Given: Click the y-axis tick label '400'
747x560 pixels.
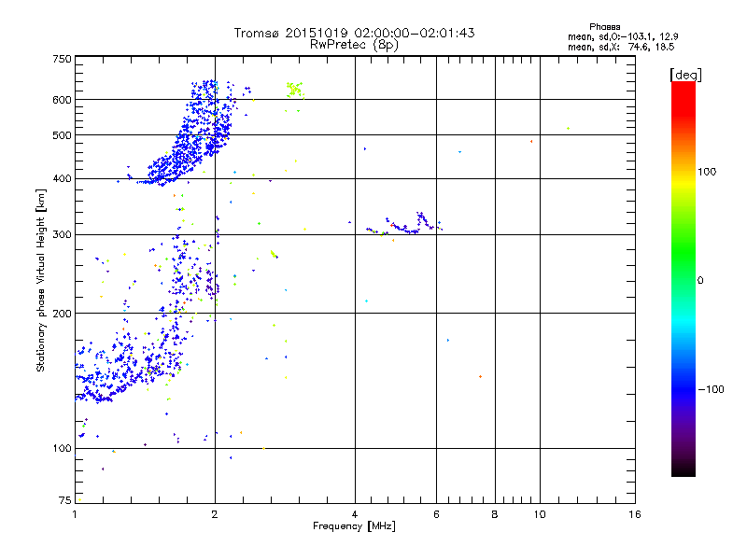Looking at the screenshot, I should click(x=62, y=178).
